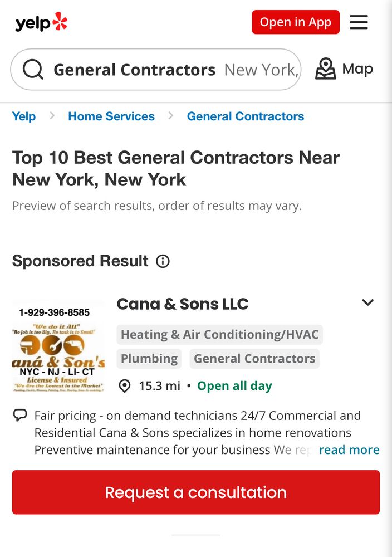Click the review speech bubble icon
392x557 pixels.
coord(20,416)
